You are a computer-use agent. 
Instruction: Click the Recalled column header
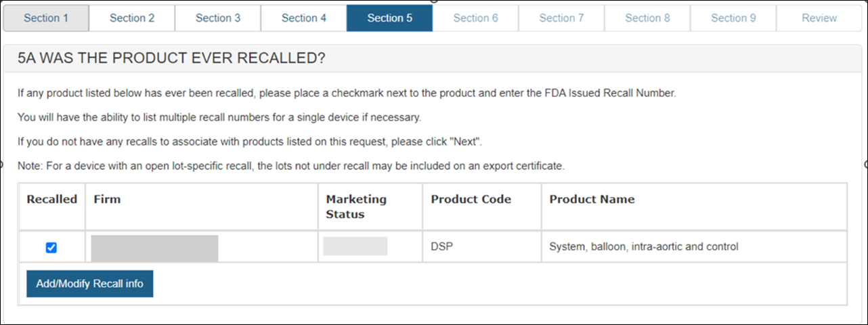(52, 199)
